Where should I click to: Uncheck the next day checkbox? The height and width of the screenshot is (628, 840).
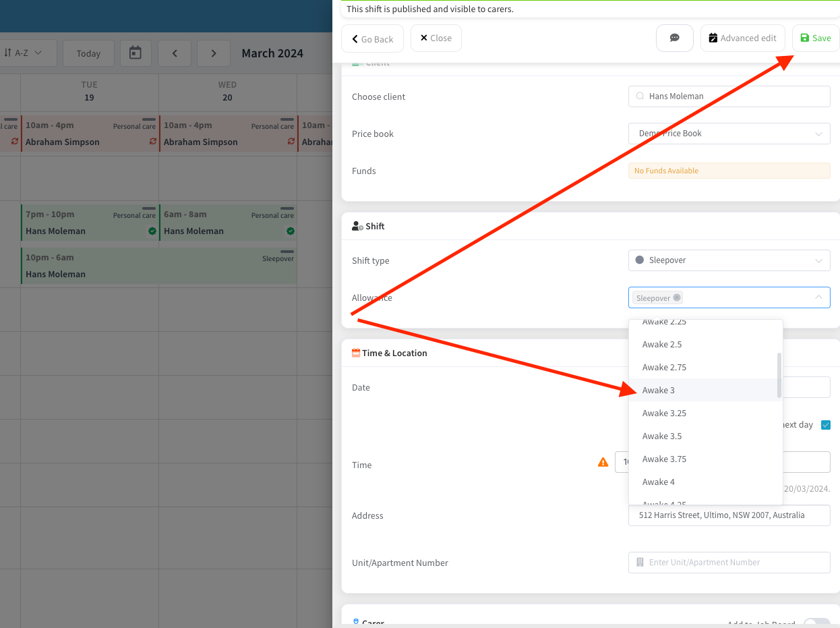point(826,425)
